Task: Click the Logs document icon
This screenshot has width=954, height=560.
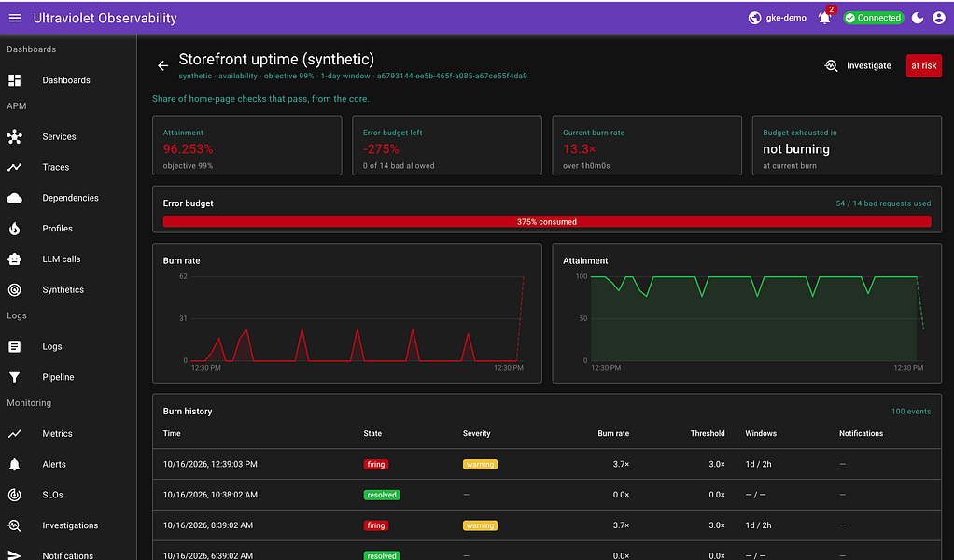Action: 15,346
